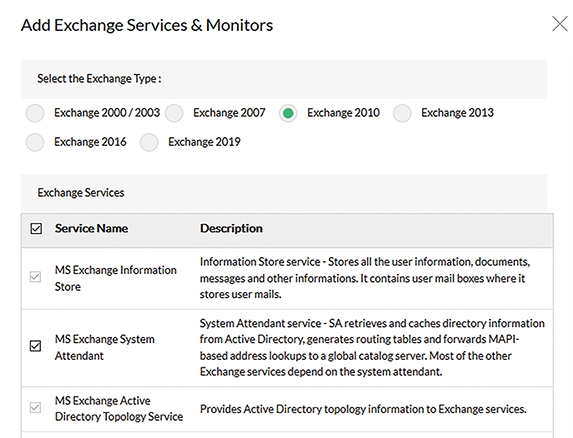
Task: Click the Service Name column header
Action: [91, 228]
